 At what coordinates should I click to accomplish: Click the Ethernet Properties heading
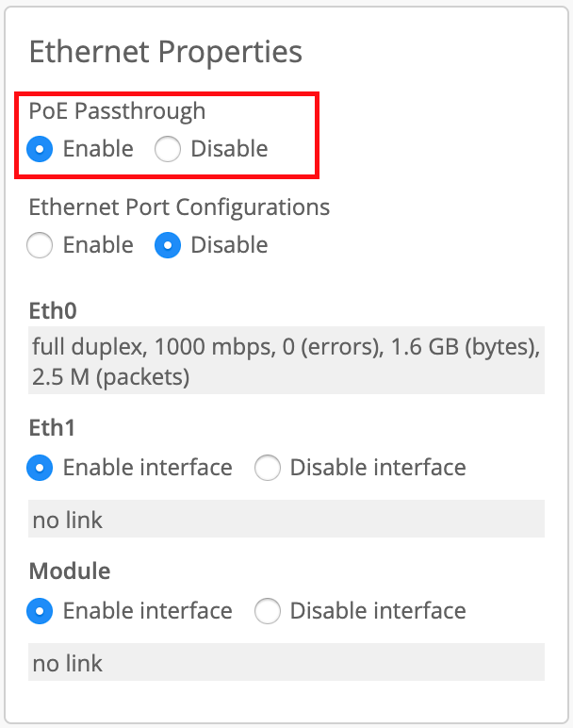click(x=166, y=51)
